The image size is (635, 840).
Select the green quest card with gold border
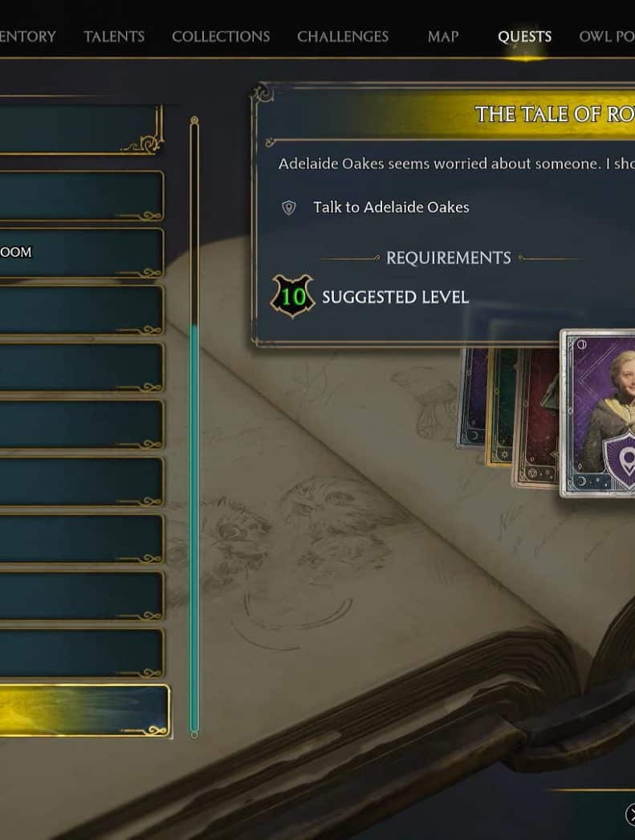[x=499, y=407]
